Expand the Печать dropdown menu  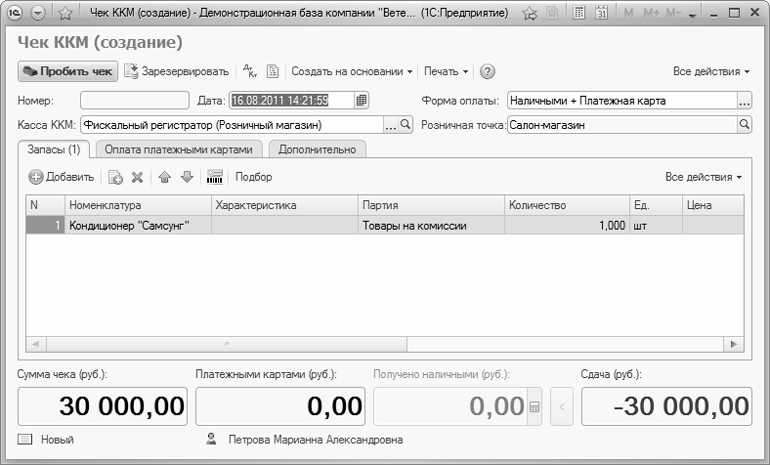tap(446, 72)
